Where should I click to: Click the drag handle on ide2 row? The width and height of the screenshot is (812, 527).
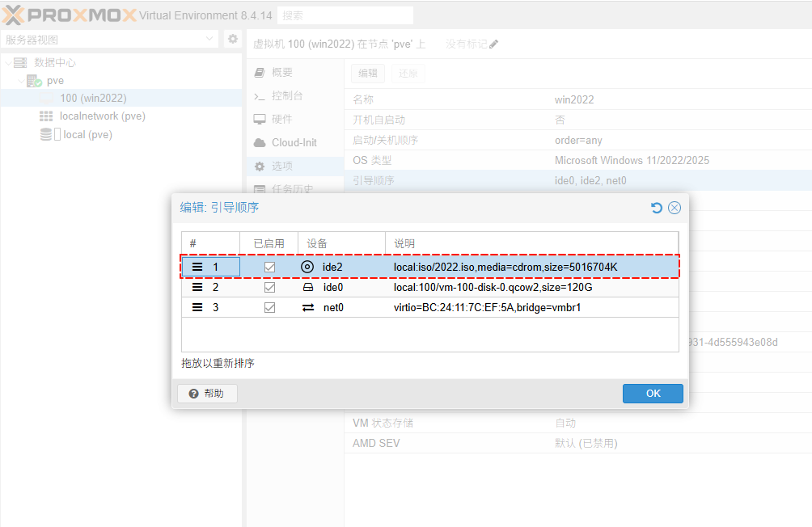(197, 267)
